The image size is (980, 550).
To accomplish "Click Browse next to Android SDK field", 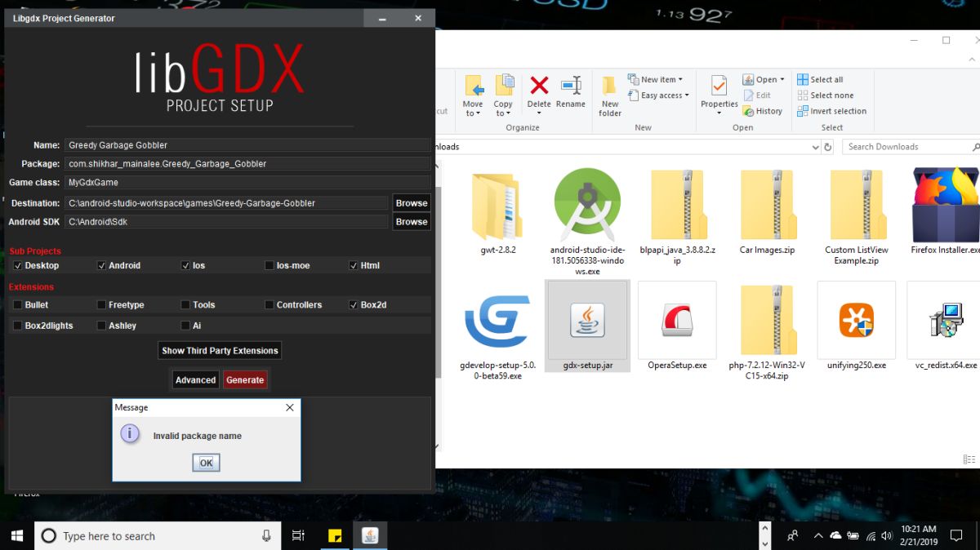I will (x=412, y=222).
